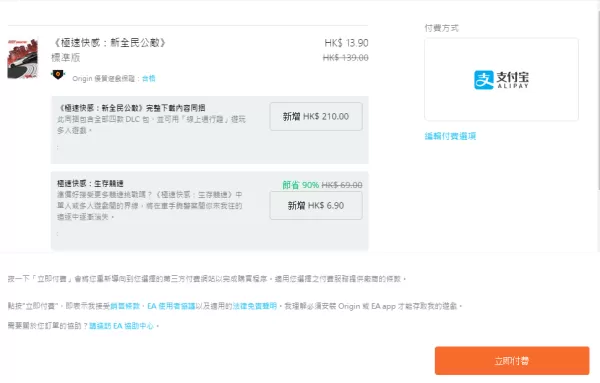
Task: Add the HK$ 6.90 生存競速 pack
Action: (x=316, y=205)
